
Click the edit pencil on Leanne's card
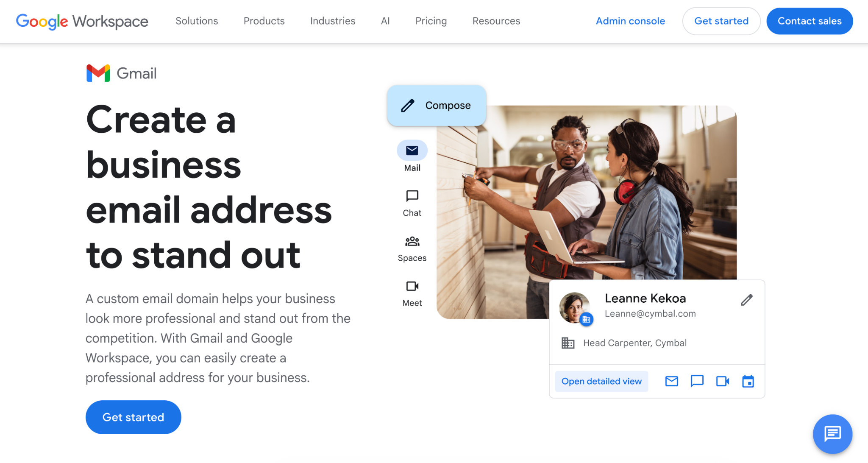point(747,300)
